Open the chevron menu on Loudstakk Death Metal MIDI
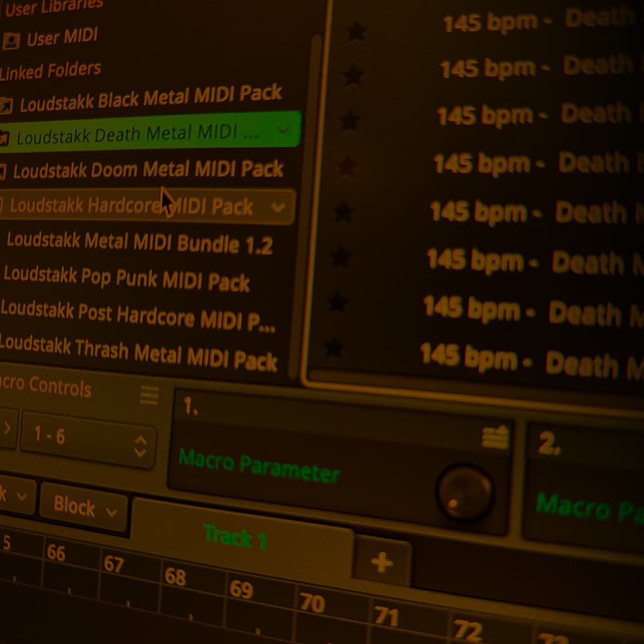Viewport: 644px width, 644px height. coord(283,129)
